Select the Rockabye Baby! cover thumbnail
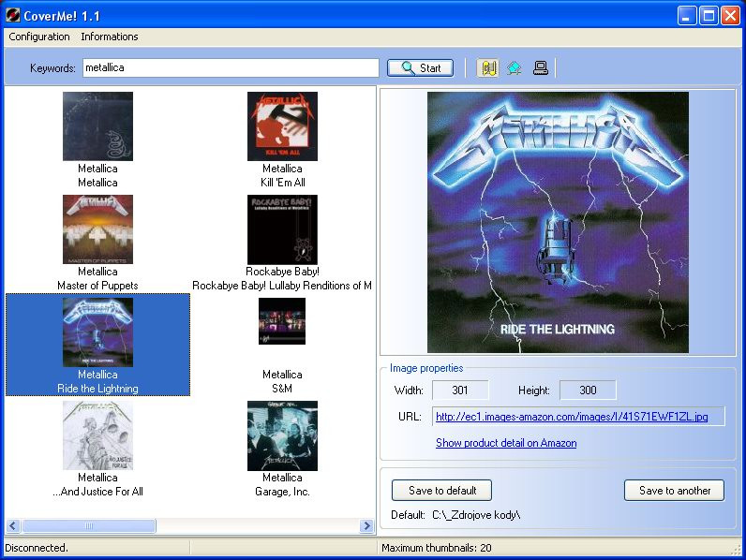746x560 pixels. click(x=283, y=229)
